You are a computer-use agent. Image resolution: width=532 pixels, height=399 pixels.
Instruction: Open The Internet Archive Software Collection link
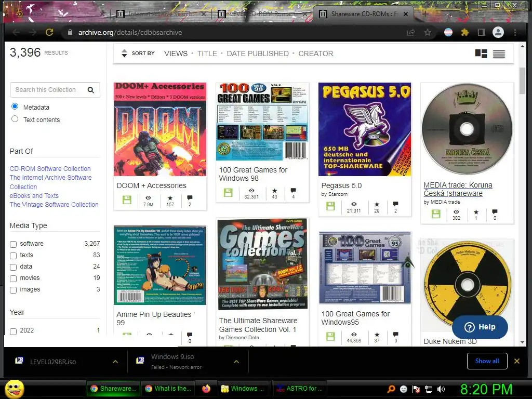click(50, 182)
